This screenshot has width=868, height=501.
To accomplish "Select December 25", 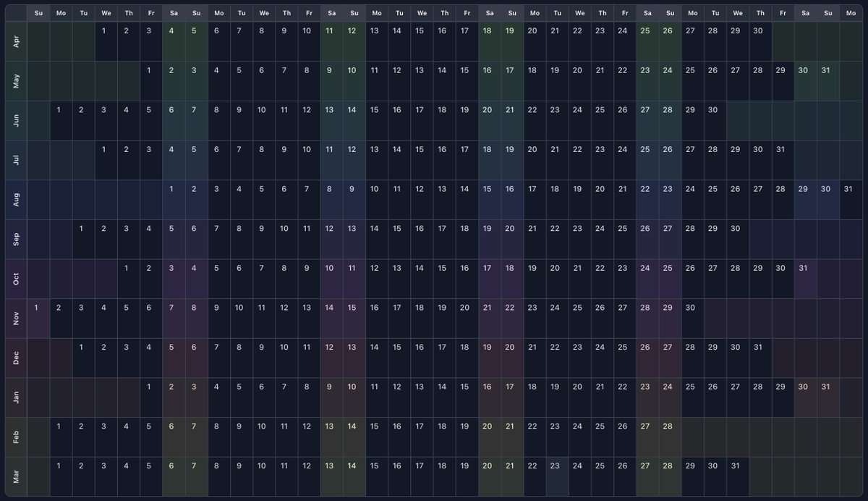I will pos(624,357).
